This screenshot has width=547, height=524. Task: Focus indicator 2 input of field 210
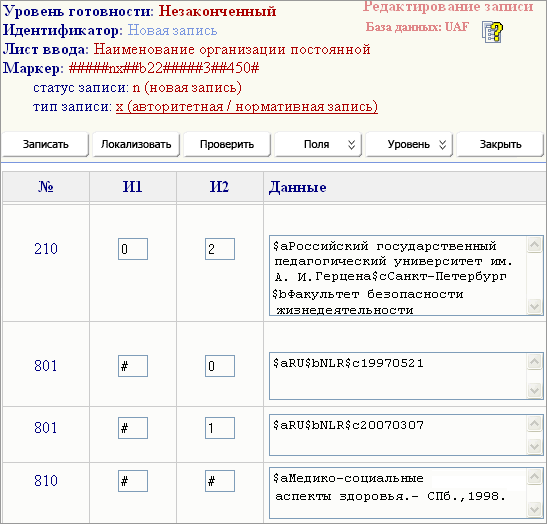pyautogui.click(x=220, y=249)
